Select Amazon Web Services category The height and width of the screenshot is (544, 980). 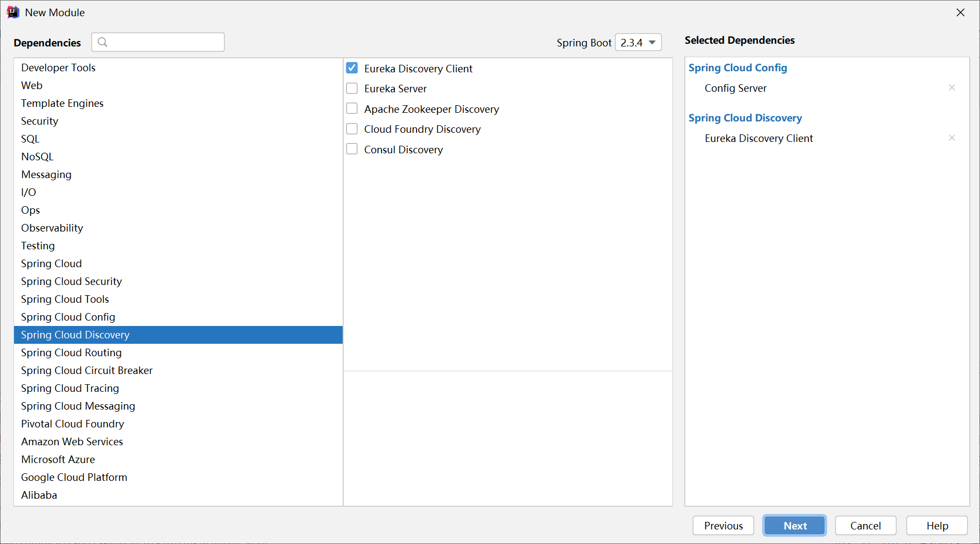178,441
